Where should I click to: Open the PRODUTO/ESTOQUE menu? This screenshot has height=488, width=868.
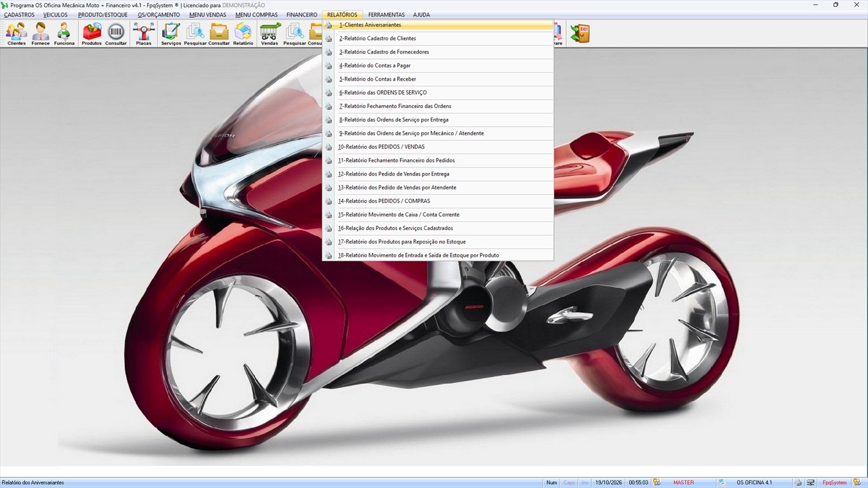pos(102,15)
